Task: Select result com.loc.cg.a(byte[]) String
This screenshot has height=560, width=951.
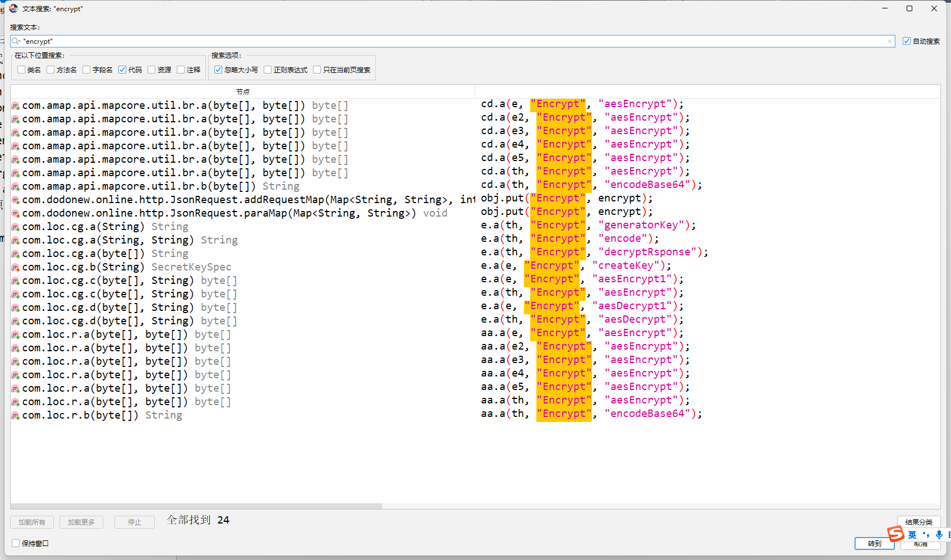Action: point(105,254)
